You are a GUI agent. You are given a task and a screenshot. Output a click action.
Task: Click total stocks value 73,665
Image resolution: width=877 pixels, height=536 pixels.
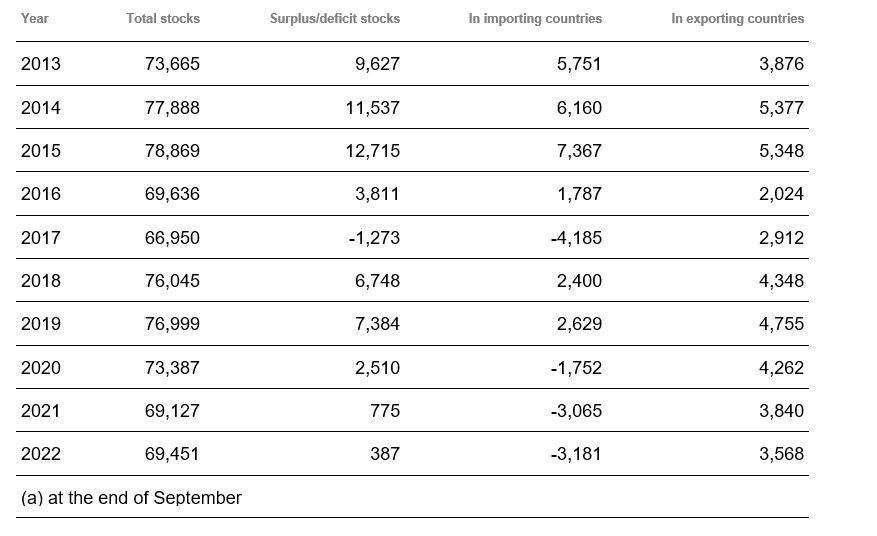click(172, 64)
